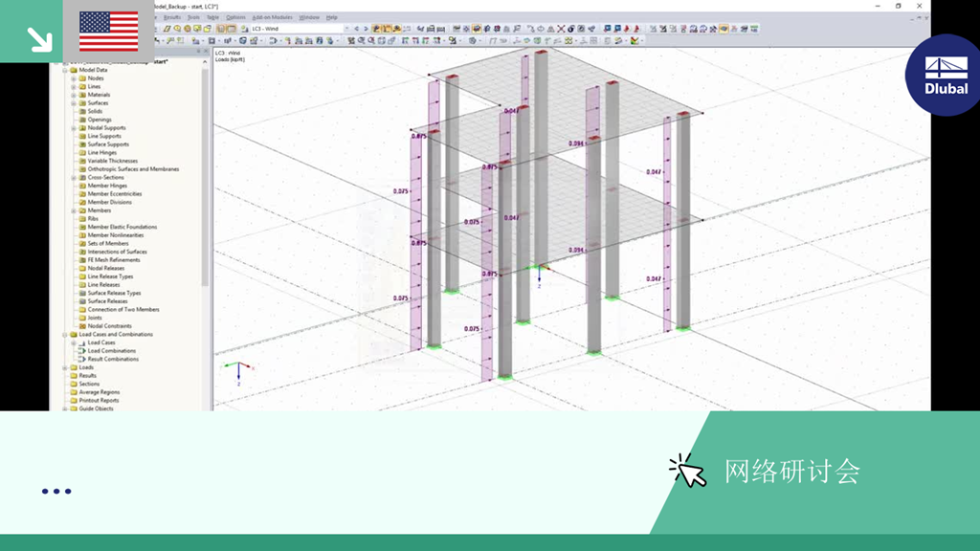Click the Lines folder icon
Viewport: 980px width, 551px height.
[82, 86]
